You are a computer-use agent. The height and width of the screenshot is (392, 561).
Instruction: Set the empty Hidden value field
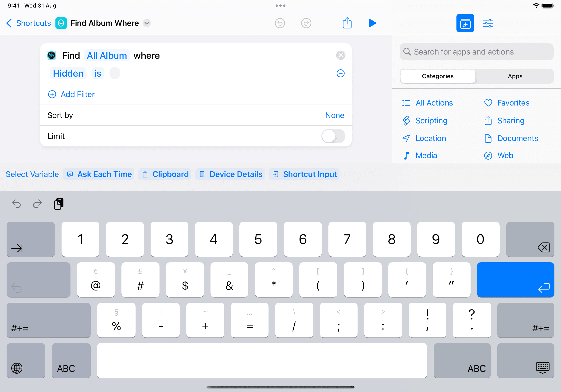coord(115,73)
